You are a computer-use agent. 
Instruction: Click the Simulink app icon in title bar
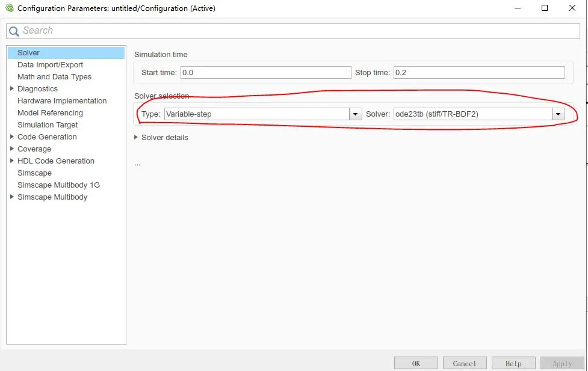[x=10, y=8]
